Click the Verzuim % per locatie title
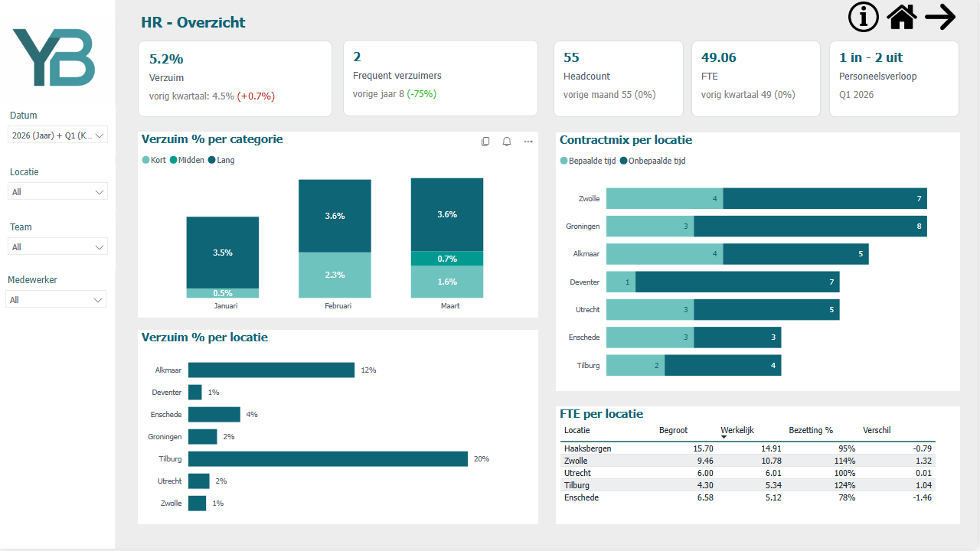The image size is (980, 551). 204,337
